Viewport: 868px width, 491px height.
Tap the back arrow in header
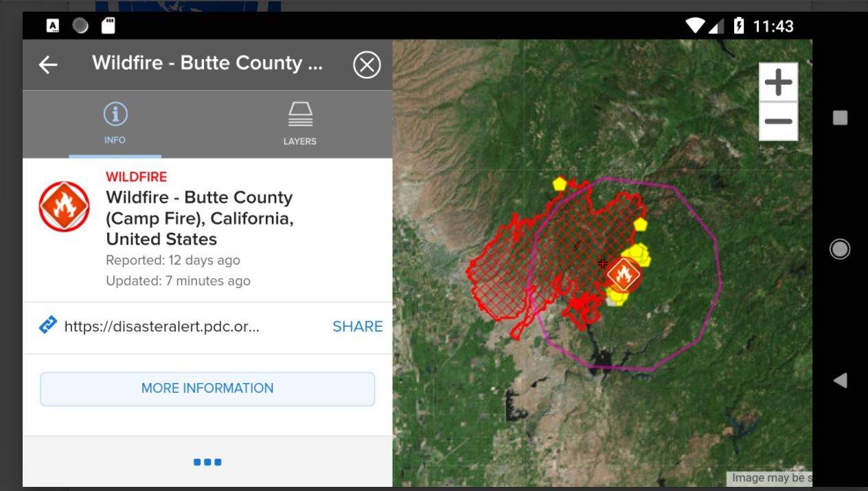(48, 65)
